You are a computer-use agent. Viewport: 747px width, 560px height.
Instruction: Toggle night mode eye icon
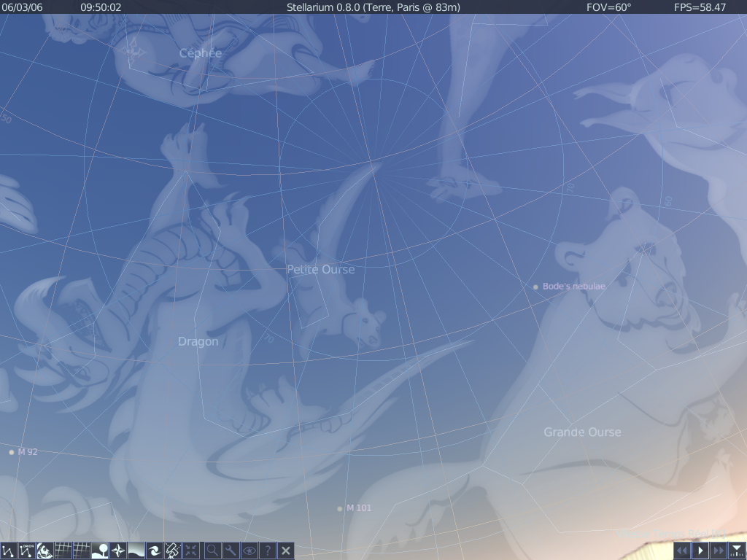point(249,551)
